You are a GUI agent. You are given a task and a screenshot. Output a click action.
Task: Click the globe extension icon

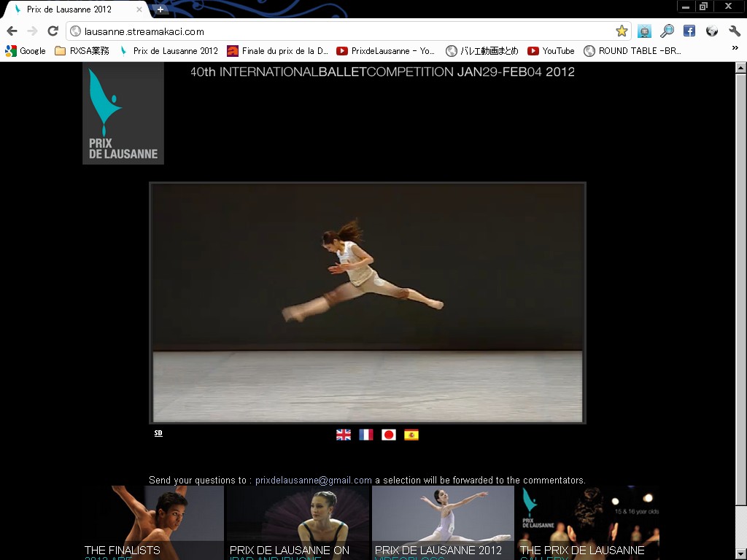(712, 31)
